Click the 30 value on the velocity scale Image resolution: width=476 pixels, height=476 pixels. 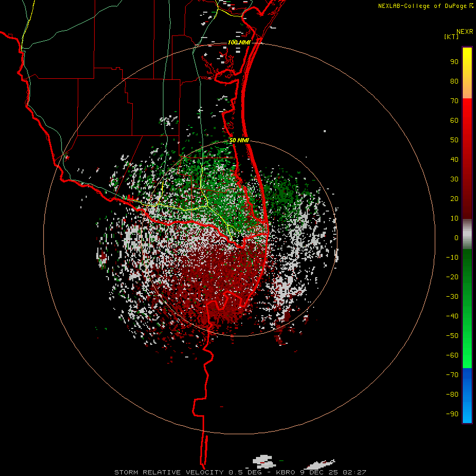tap(454, 179)
